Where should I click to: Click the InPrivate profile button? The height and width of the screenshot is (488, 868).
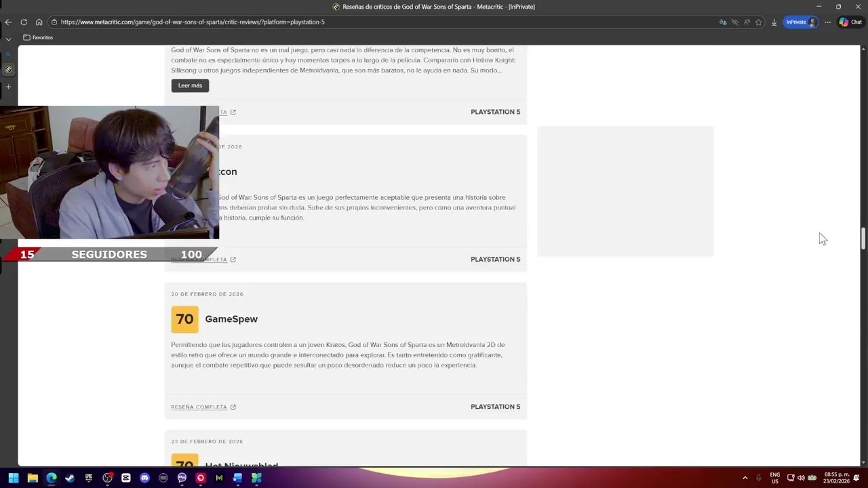801,22
